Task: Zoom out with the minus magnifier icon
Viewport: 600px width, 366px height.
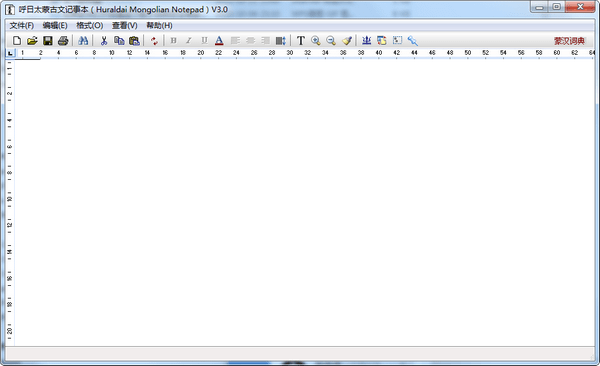Action: (331, 41)
